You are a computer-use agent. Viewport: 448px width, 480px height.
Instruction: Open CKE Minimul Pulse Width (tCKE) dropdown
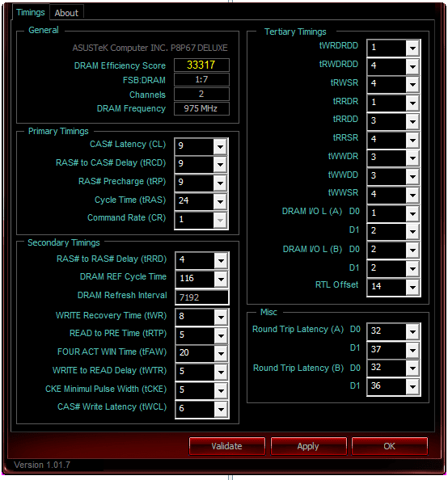221,390
